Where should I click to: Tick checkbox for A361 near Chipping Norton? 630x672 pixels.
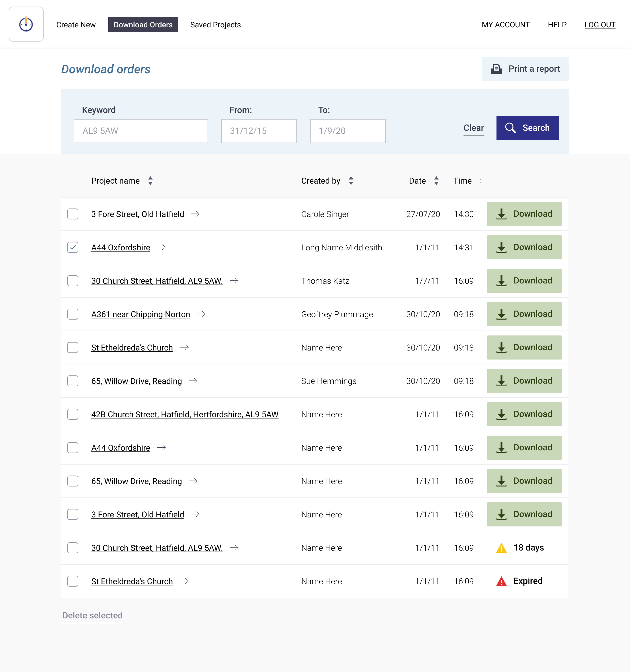pyautogui.click(x=73, y=314)
